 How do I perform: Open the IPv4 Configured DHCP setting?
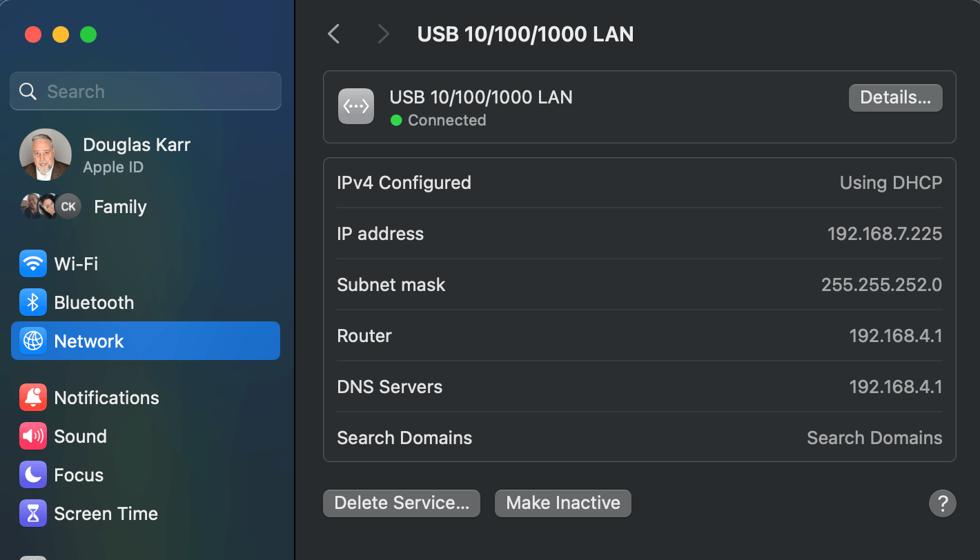[890, 183]
